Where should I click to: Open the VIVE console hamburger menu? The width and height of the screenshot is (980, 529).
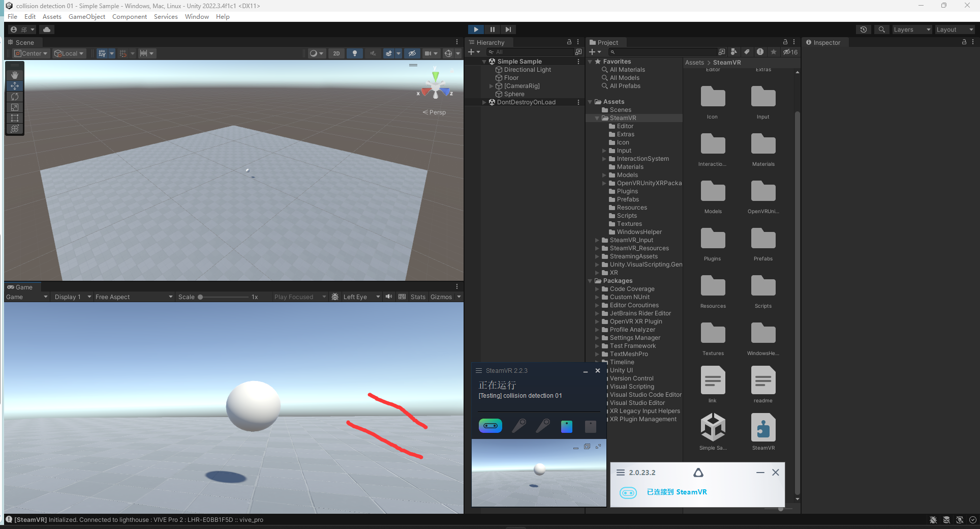621,473
